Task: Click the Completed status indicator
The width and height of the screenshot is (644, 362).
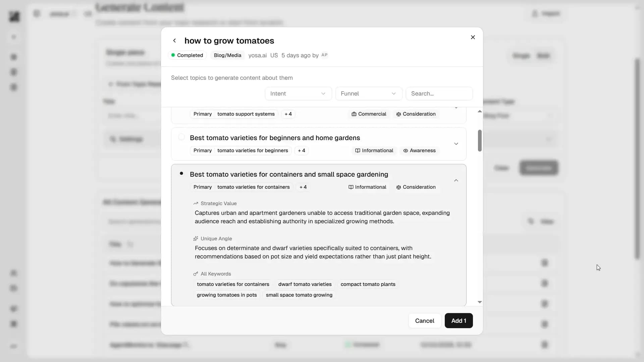Action: [x=187, y=55]
